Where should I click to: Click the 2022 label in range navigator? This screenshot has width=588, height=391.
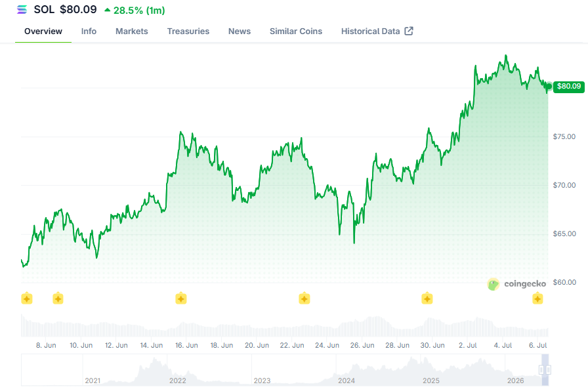[x=177, y=381]
